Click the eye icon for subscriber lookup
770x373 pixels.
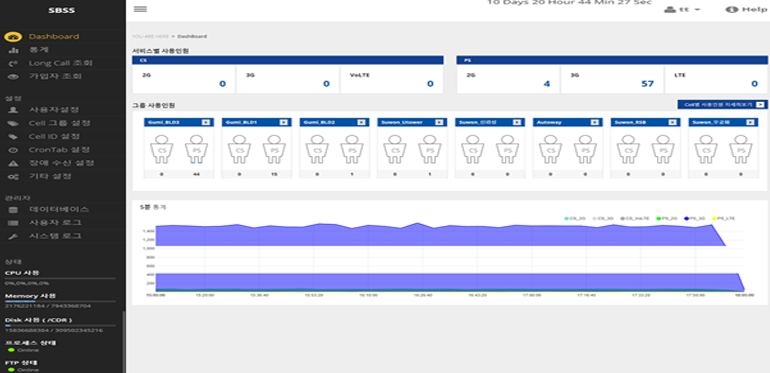pyautogui.click(x=14, y=77)
